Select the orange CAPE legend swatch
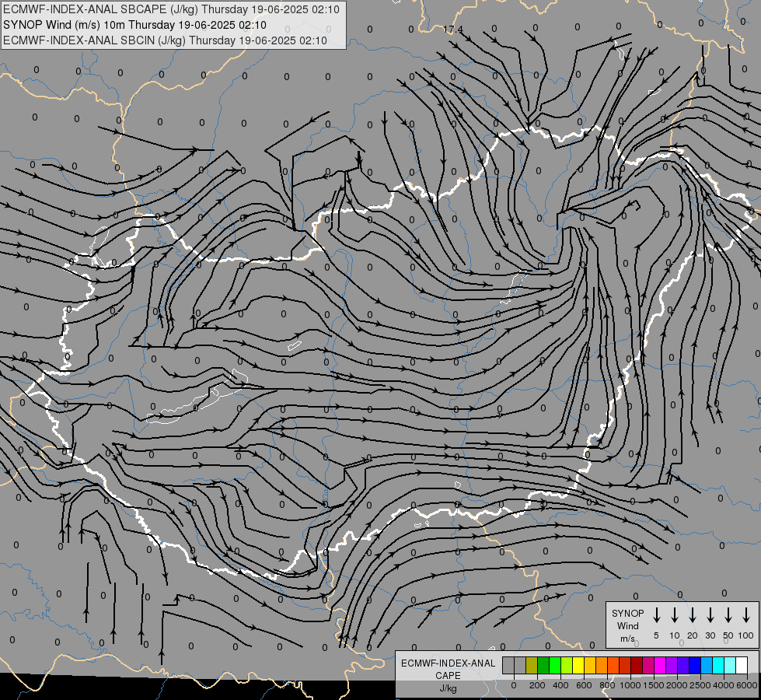The width and height of the screenshot is (761, 700). pyautogui.click(x=602, y=665)
